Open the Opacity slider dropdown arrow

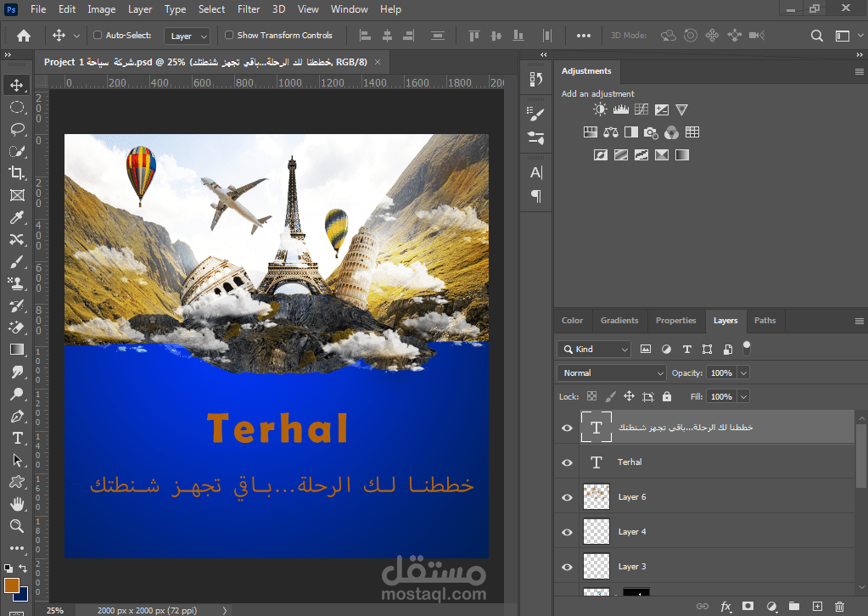(743, 373)
